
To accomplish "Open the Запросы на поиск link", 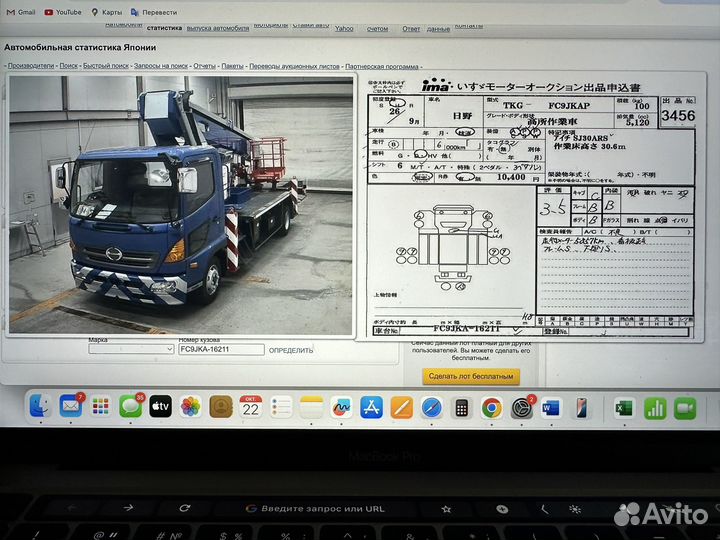I will tap(161, 66).
